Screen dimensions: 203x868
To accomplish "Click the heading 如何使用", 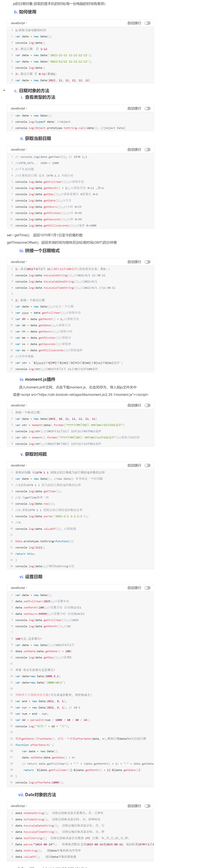I will tap(28, 12).
